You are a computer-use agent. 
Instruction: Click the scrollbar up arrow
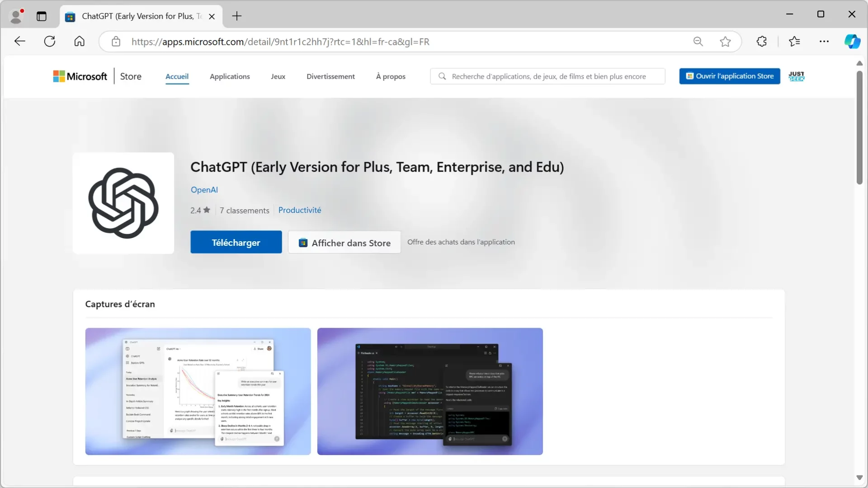pyautogui.click(x=859, y=63)
